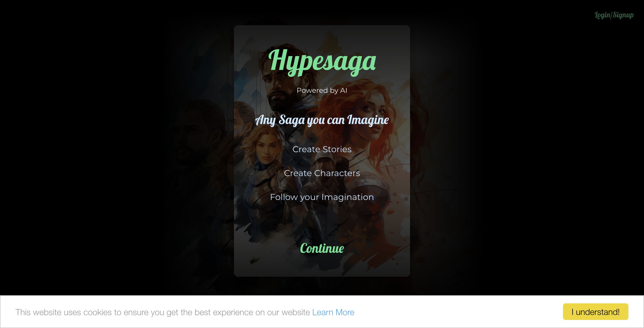Click the green Hypesaga logo title
644x328 pixels.
pos(322,62)
